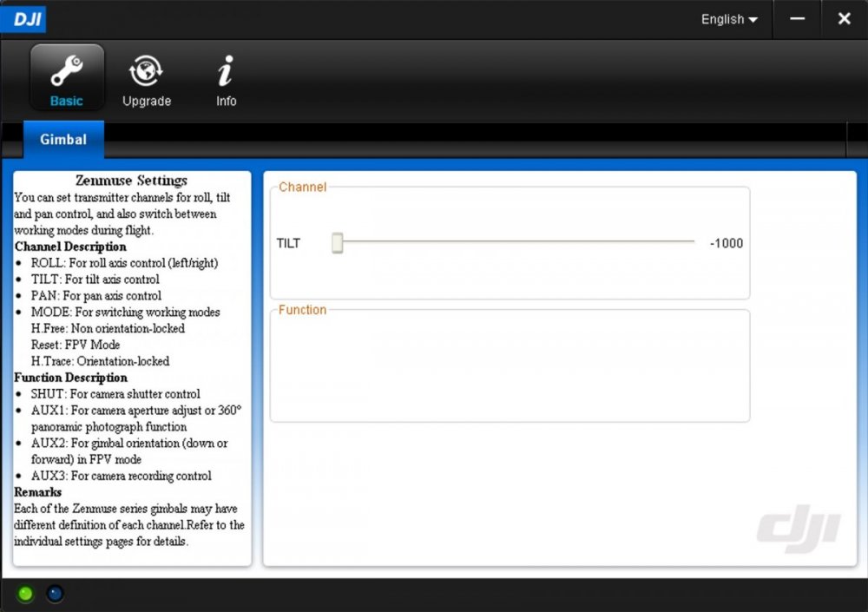Screen dimensions: 868x612
Task: Click the Reset: FPV Mode line
Action: [x=76, y=345]
